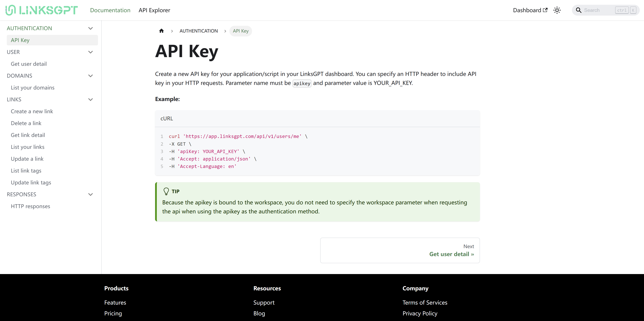Click the LinksGPT logo
644x321 pixels.
pos(42,10)
